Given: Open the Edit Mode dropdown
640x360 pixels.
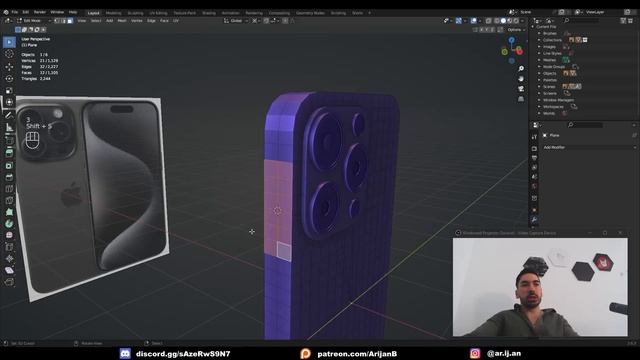Looking at the screenshot, I should 34,20.
